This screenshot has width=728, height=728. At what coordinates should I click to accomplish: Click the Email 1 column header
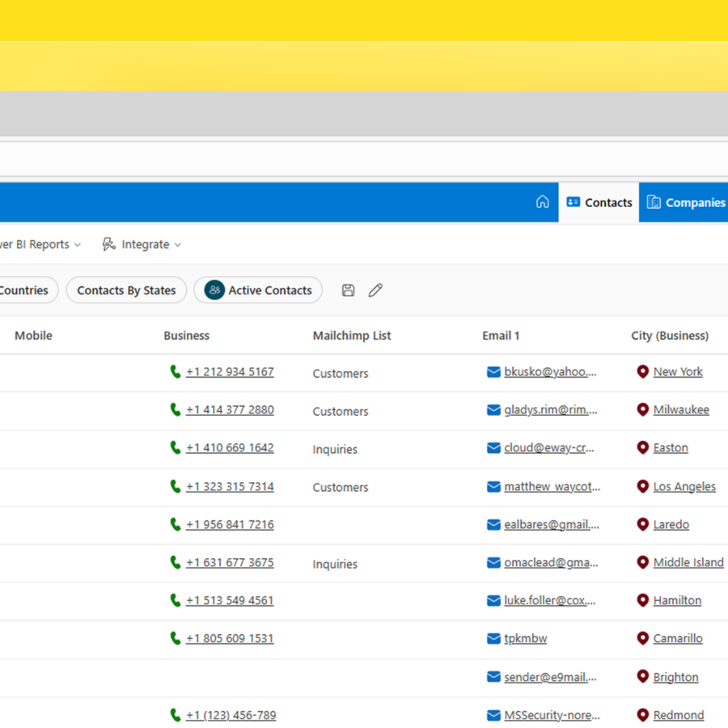tap(501, 336)
